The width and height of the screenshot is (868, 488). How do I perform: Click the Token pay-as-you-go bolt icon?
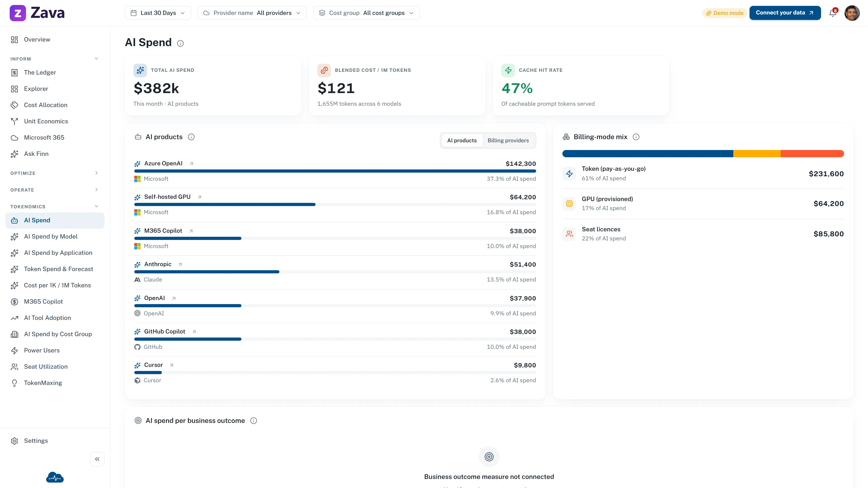pyautogui.click(x=569, y=174)
